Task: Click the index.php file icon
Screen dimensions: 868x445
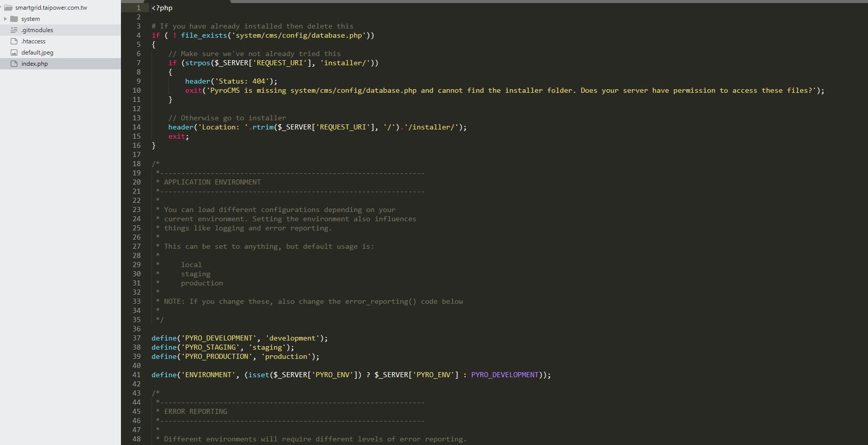Action: [x=14, y=64]
